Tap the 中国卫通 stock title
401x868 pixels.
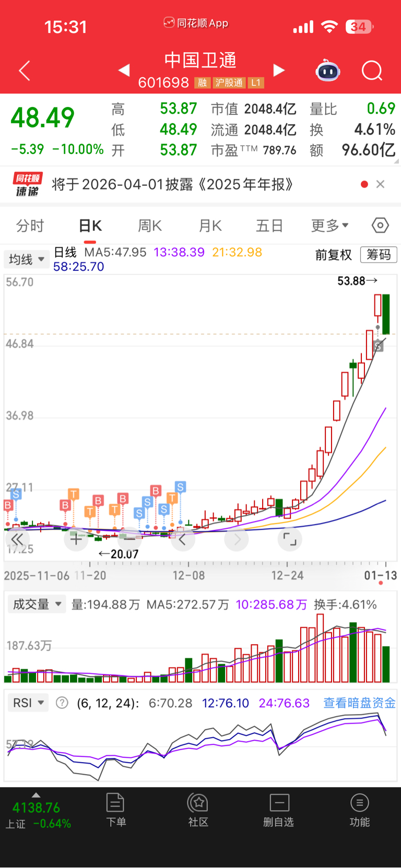click(200, 61)
